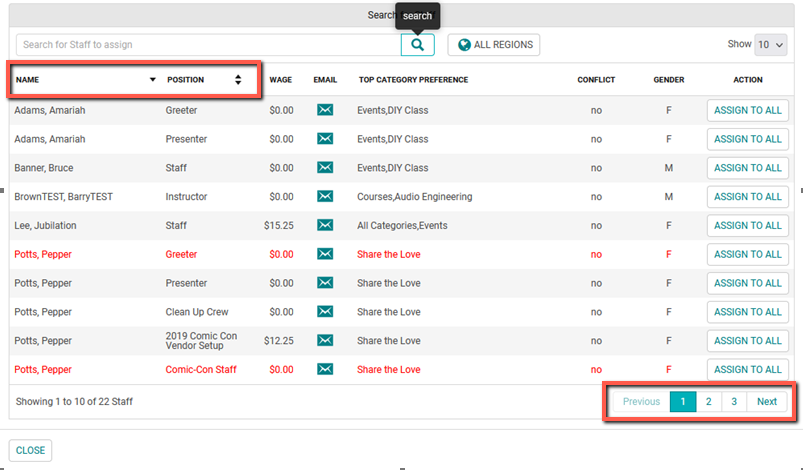Click the Close button
The image size is (803, 470).
point(30,451)
